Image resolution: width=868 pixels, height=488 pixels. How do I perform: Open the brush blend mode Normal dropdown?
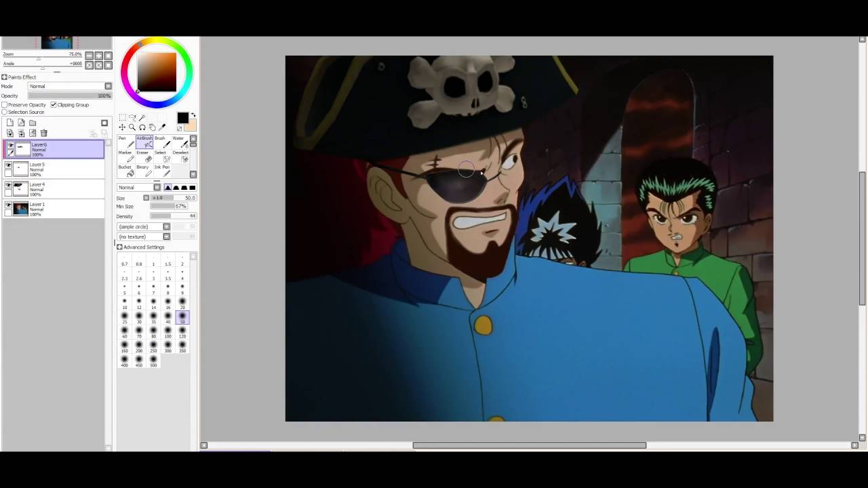pos(139,187)
